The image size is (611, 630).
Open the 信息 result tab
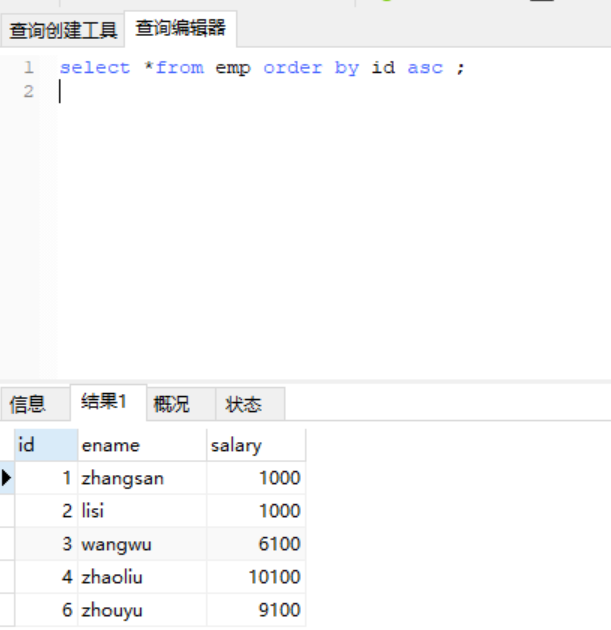tap(35, 404)
